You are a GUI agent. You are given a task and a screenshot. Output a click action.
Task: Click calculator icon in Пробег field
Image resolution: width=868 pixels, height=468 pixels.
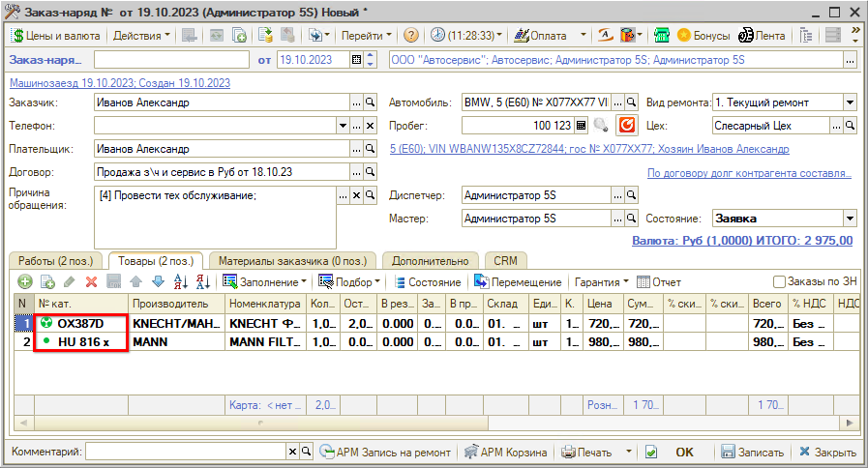pyautogui.click(x=581, y=126)
